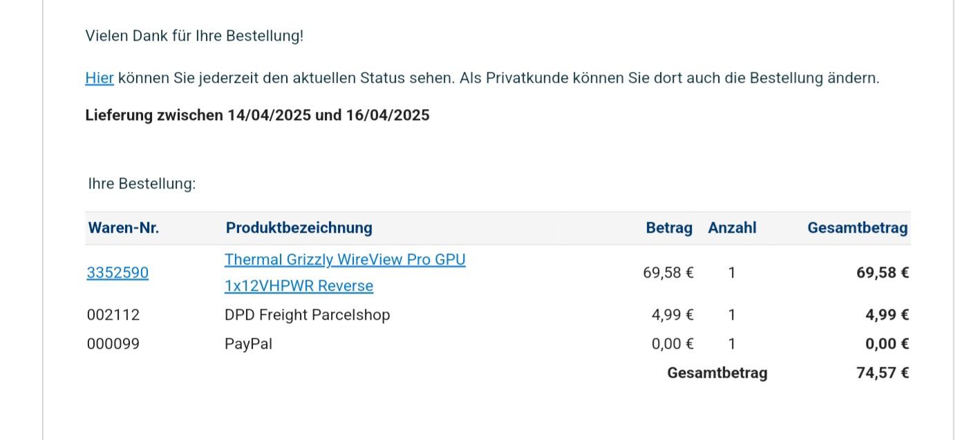Click the 'Gesamtbetrag' column header
This screenshot has height=440, width=980.
tap(857, 228)
